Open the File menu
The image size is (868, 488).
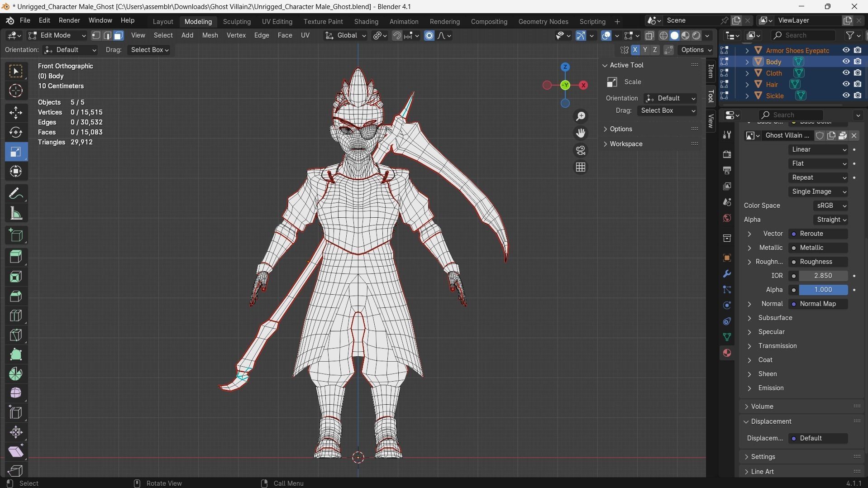coord(25,21)
